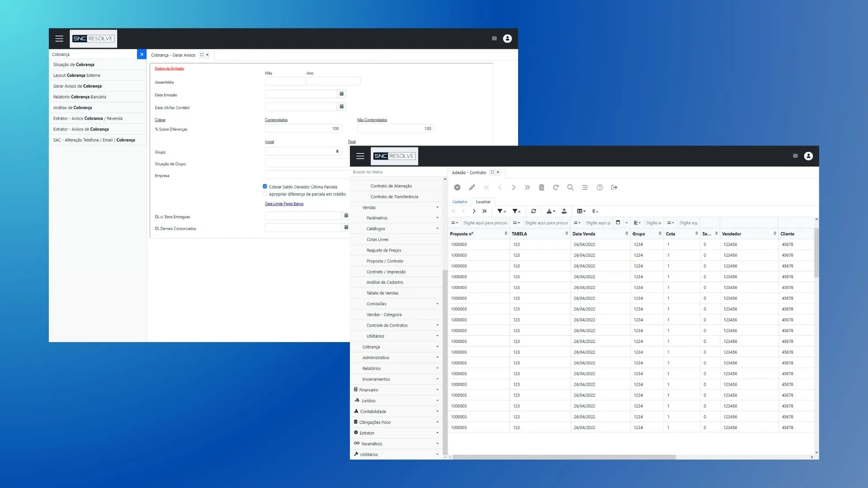Open the user account icon
Image resolution: width=868 pixels, height=488 pixels.
(809, 156)
